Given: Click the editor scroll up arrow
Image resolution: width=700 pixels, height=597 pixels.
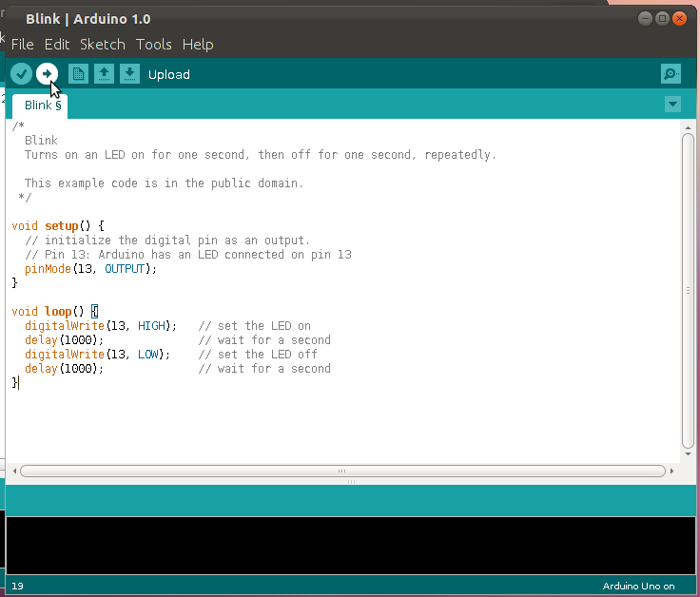Looking at the screenshot, I should point(688,128).
